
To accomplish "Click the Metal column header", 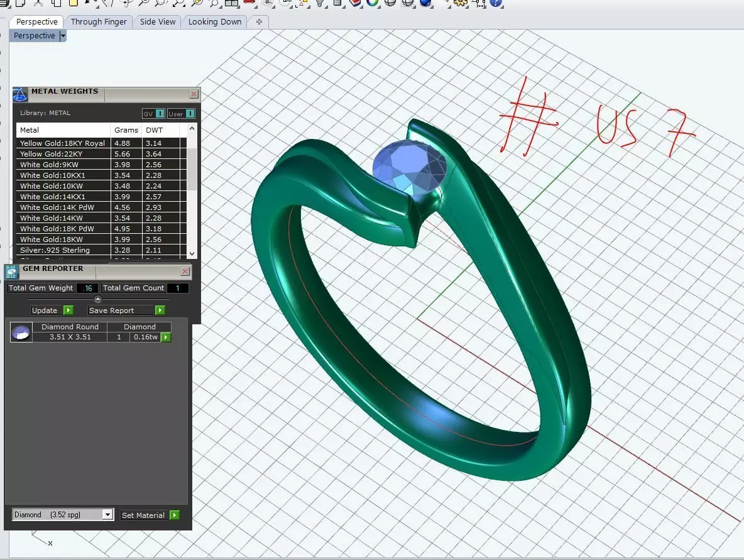I will (x=63, y=130).
